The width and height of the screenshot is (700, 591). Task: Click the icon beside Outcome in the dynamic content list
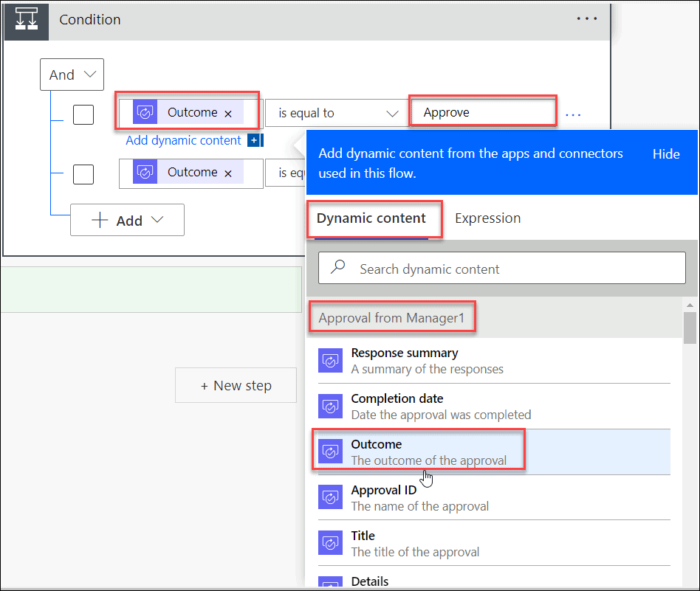[x=330, y=452]
